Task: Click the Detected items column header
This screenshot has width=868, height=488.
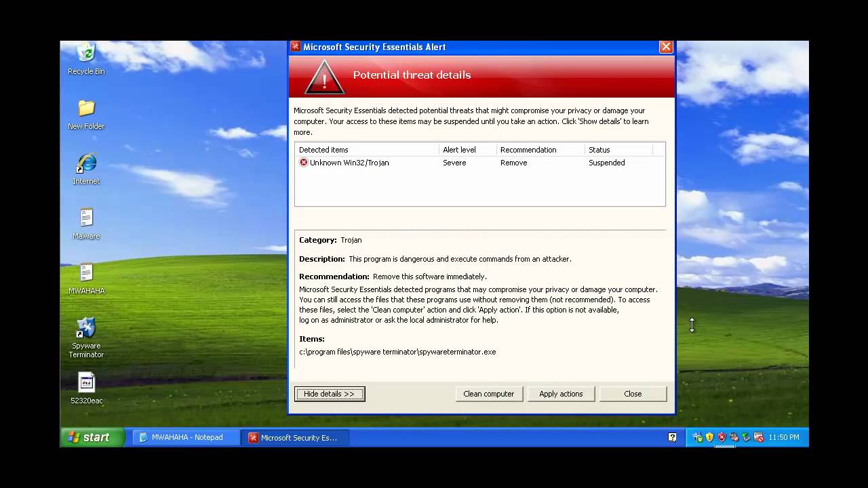Action: tap(367, 150)
